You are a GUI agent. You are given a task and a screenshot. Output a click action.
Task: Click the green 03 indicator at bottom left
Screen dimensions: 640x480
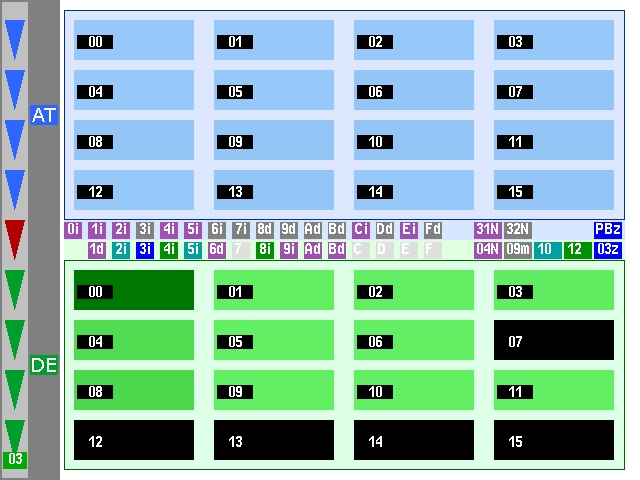tap(15, 459)
